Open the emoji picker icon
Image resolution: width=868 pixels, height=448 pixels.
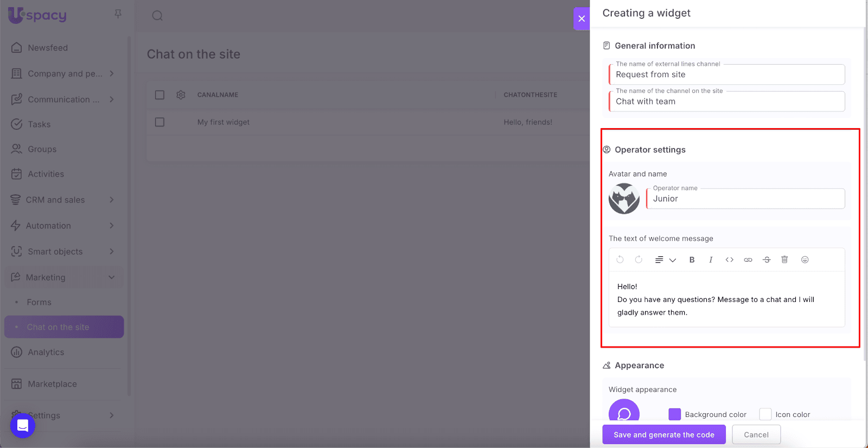(805, 260)
